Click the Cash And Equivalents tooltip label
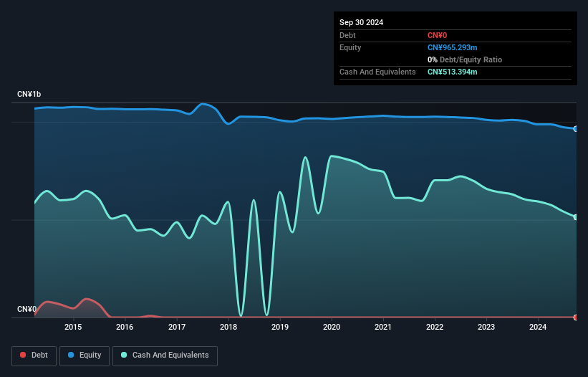Screen dimensions: 588x377 coord(377,72)
